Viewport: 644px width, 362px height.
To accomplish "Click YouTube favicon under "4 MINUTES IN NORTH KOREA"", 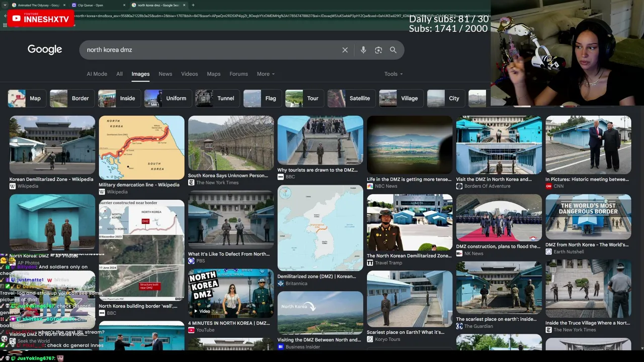I will point(191,330).
